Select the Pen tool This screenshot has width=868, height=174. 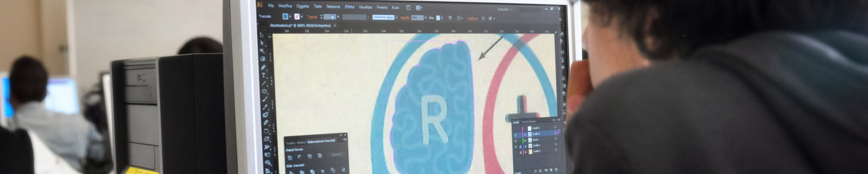click(263, 67)
